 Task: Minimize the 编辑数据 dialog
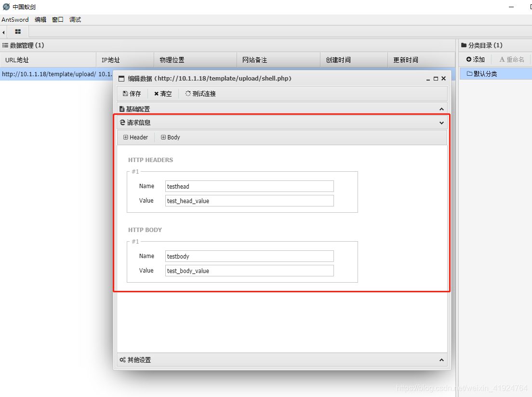428,79
